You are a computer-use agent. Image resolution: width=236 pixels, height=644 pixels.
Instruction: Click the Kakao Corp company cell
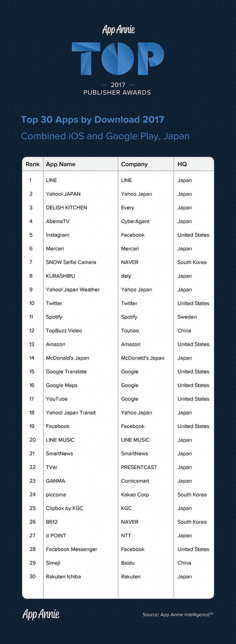tap(135, 495)
